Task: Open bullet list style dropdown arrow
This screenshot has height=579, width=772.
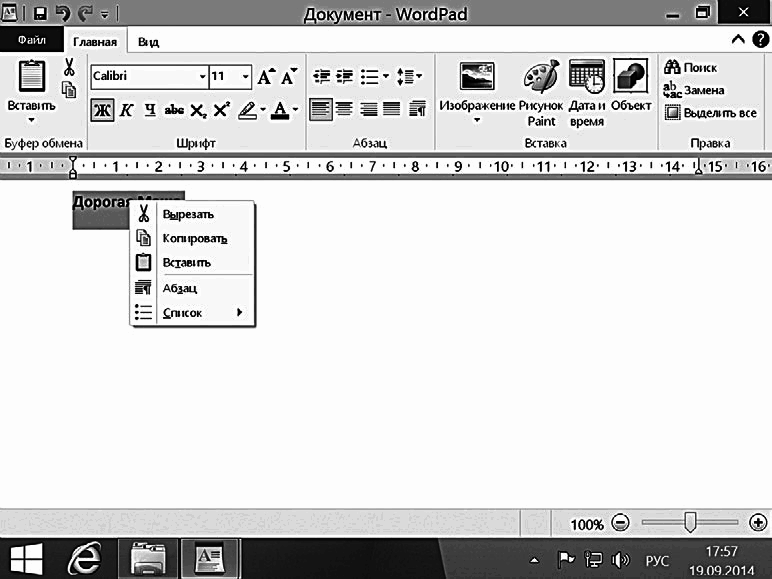Action: (386, 76)
